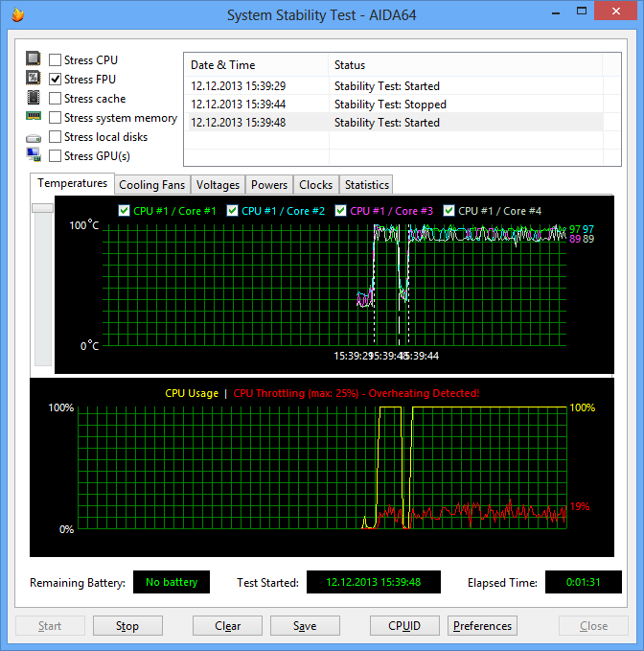The height and width of the screenshot is (651, 644).
Task: Close the System Stability Test window
Action: click(x=616, y=12)
